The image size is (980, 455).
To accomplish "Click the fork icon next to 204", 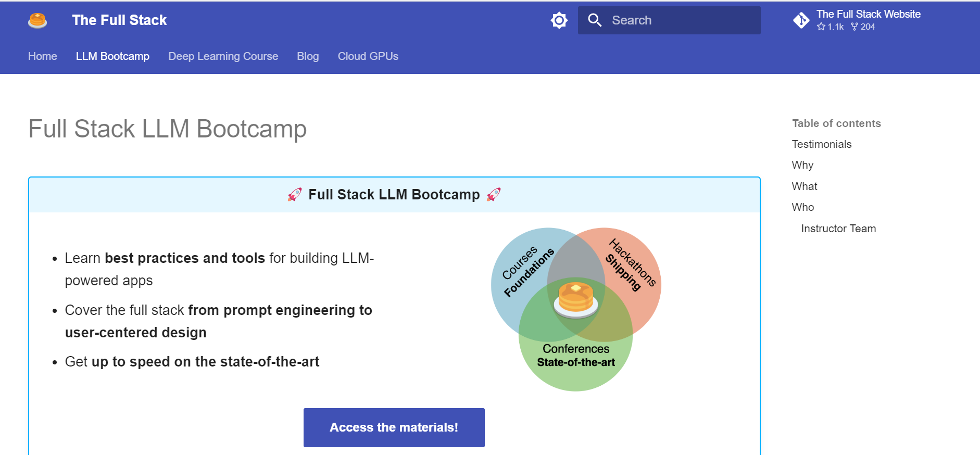I will [855, 27].
